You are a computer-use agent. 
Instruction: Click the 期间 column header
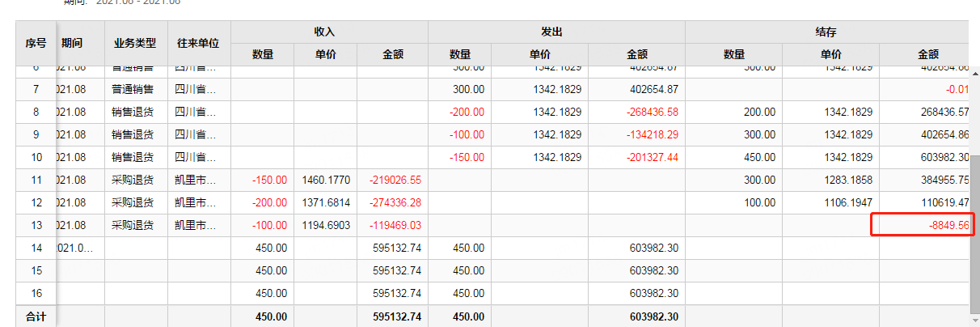[x=71, y=43]
